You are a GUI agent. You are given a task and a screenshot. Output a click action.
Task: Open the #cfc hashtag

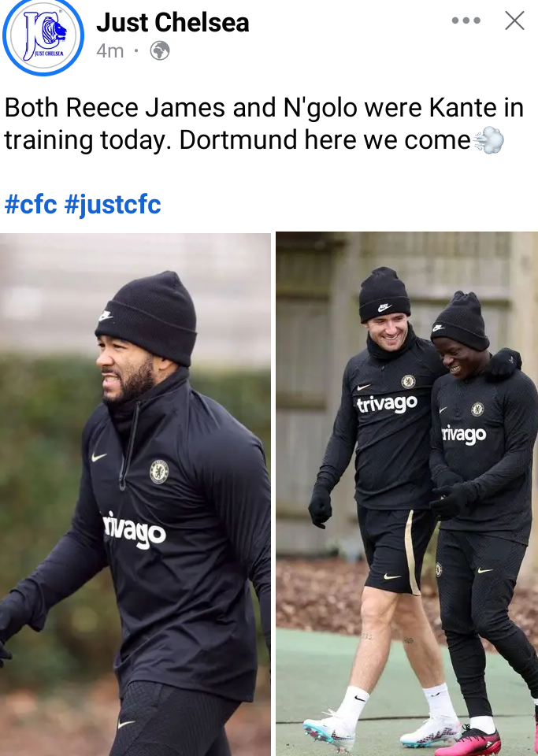[x=31, y=204]
